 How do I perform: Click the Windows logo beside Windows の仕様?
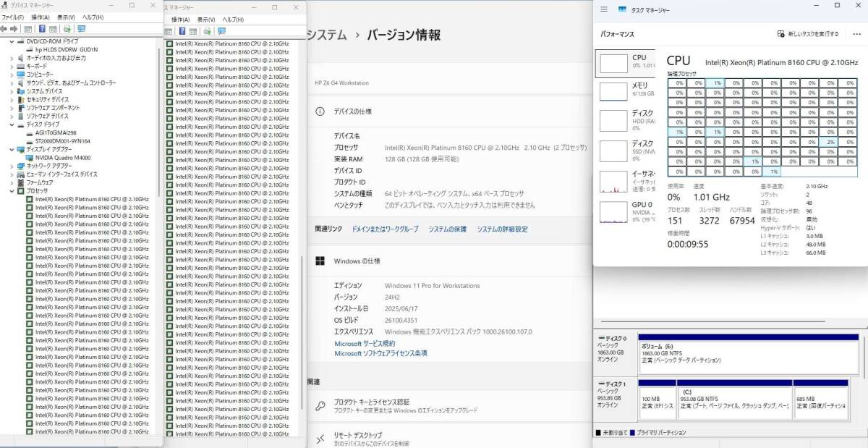click(x=320, y=261)
